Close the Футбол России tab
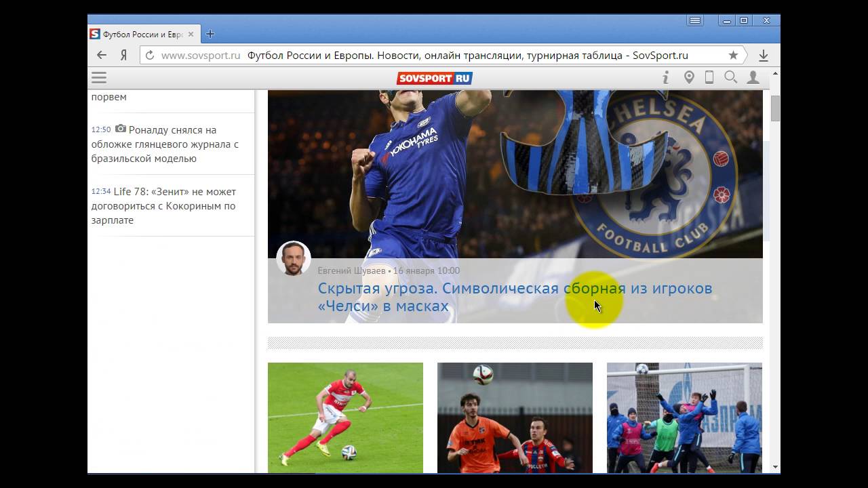The width and height of the screenshot is (868, 488). click(x=191, y=34)
